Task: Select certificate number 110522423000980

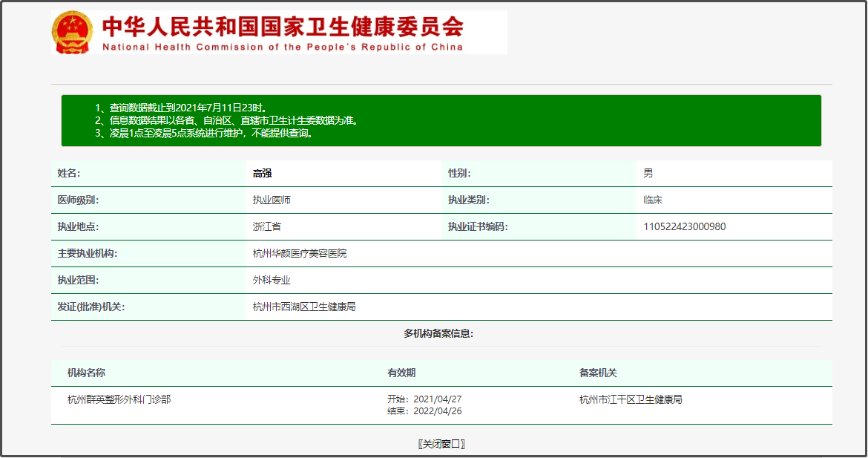Action: click(x=685, y=226)
